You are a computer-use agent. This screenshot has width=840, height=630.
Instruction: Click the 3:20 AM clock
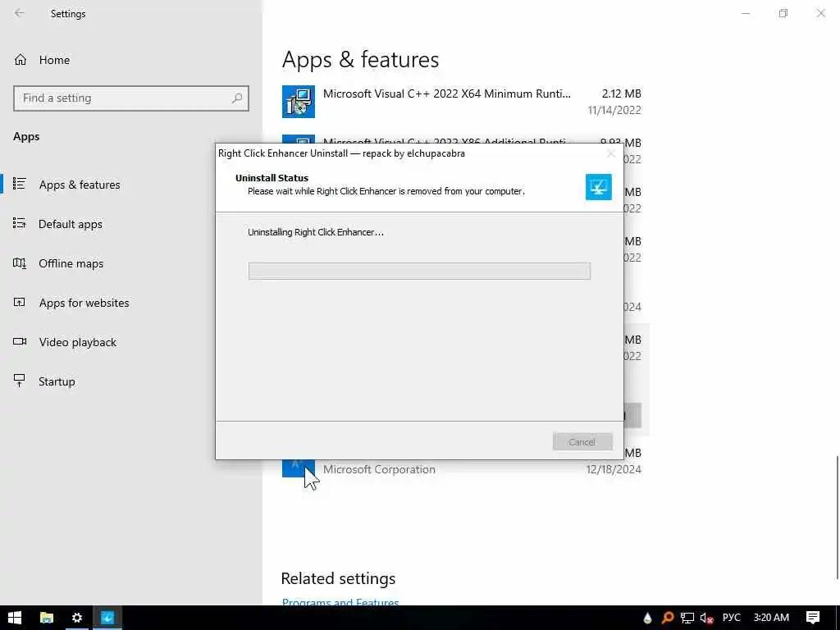click(x=771, y=618)
